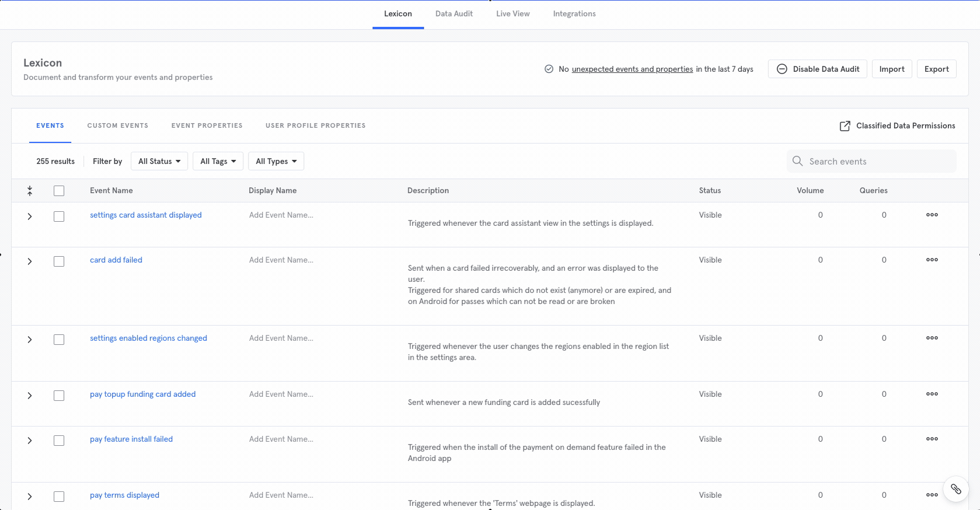Open three-dot menu for pay topup funding card added

(932, 394)
